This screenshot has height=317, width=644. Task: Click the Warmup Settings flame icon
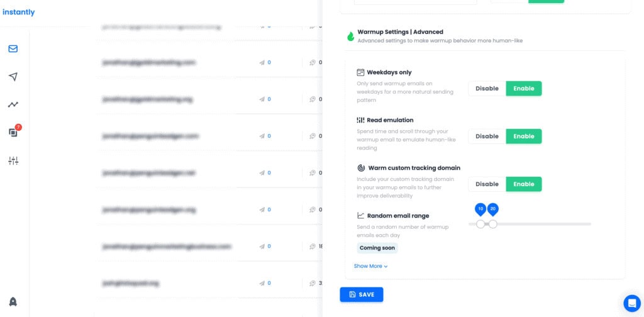coord(350,36)
